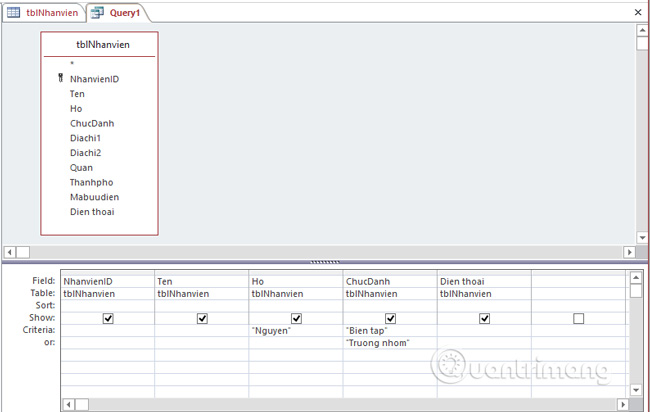This screenshot has height=412, width=650.
Task: Click the "Bien tap" criteria cell
Action: point(390,331)
